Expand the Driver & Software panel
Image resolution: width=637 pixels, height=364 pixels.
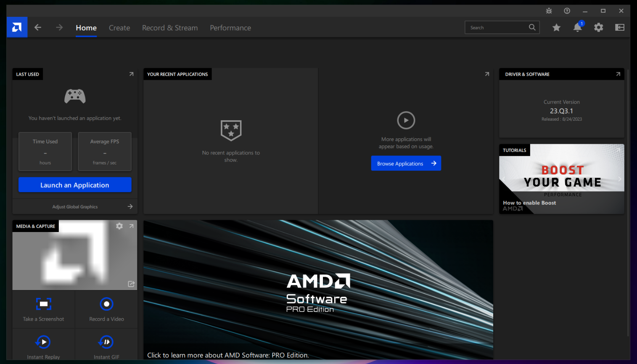[x=618, y=74]
